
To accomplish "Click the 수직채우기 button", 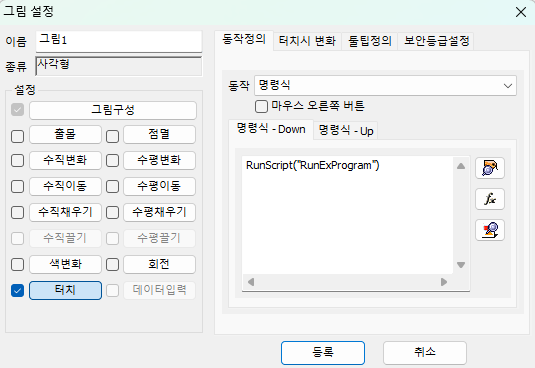I will 66,212.
